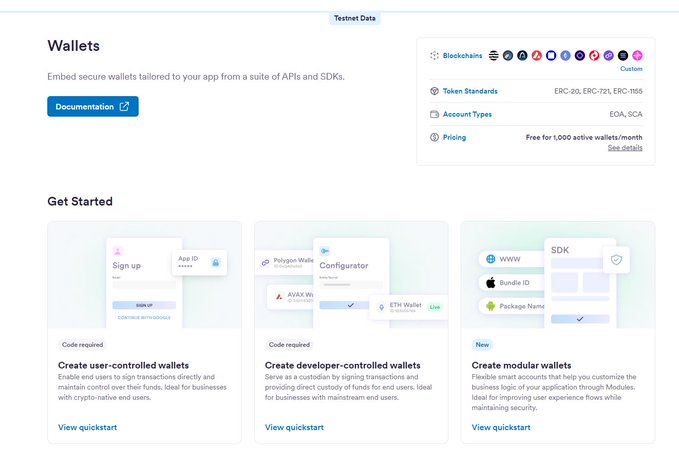Click the blue square Base blockchain icon
The width and height of the screenshot is (679, 462).
coord(551,55)
